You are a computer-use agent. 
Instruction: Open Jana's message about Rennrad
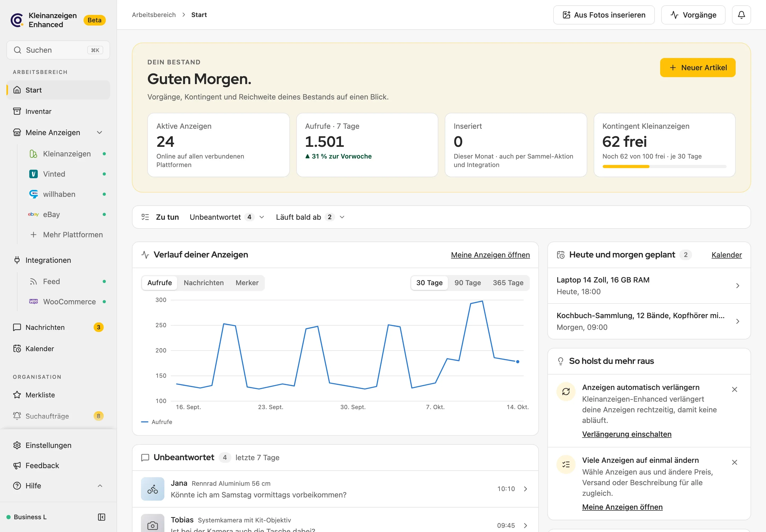(335, 489)
